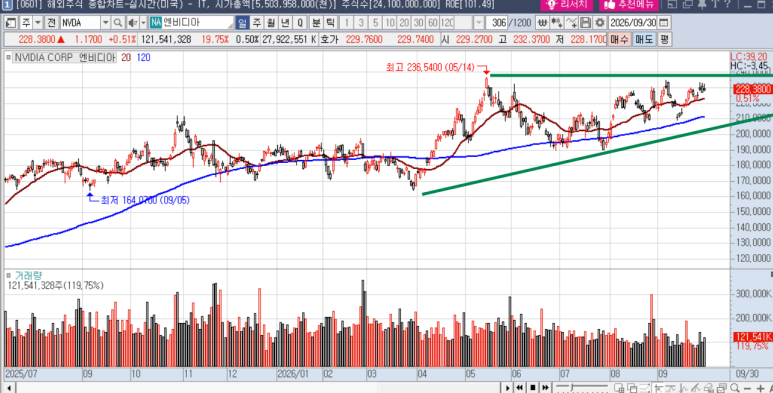Select the 30 interval preset
The image size is (773, 393).
pyautogui.click(x=418, y=23)
